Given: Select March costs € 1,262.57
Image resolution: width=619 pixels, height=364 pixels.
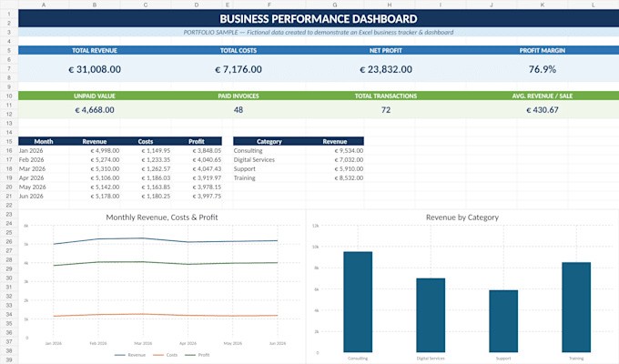Looking at the screenshot, I should tap(146, 169).
